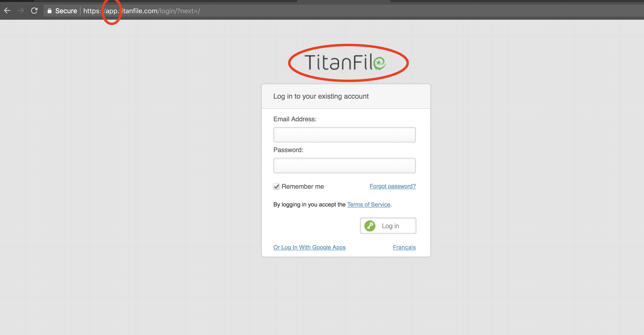
Task: Click the browser forward arrow
Action: (20, 11)
